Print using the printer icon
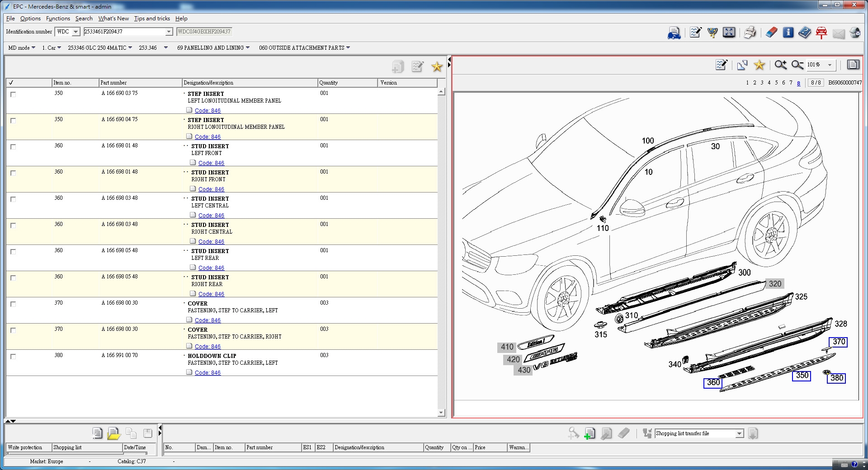Viewport: 868px width, 470px height. click(x=750, y=33)
